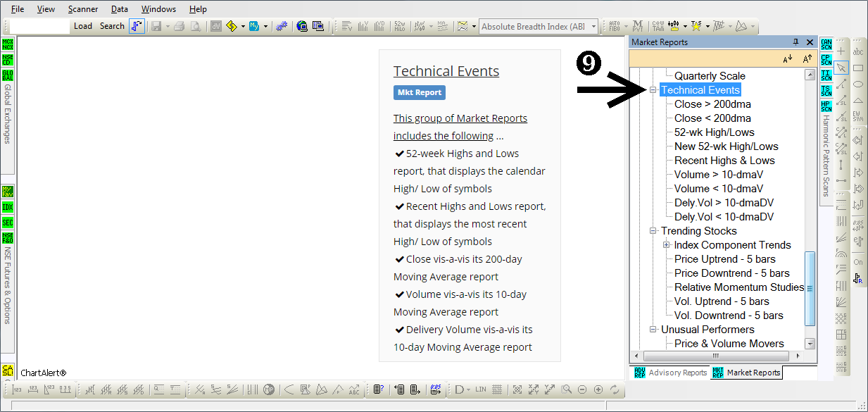Sort Market Reports descending A-down
Image resolution: width=868 pixels, height=412 pixels.
788,59
